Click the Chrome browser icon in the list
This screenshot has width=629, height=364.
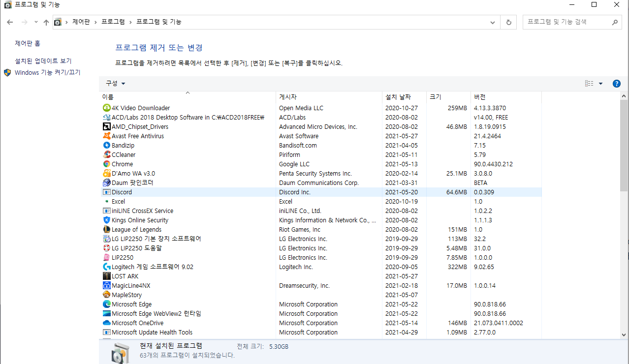pos(107,164)
